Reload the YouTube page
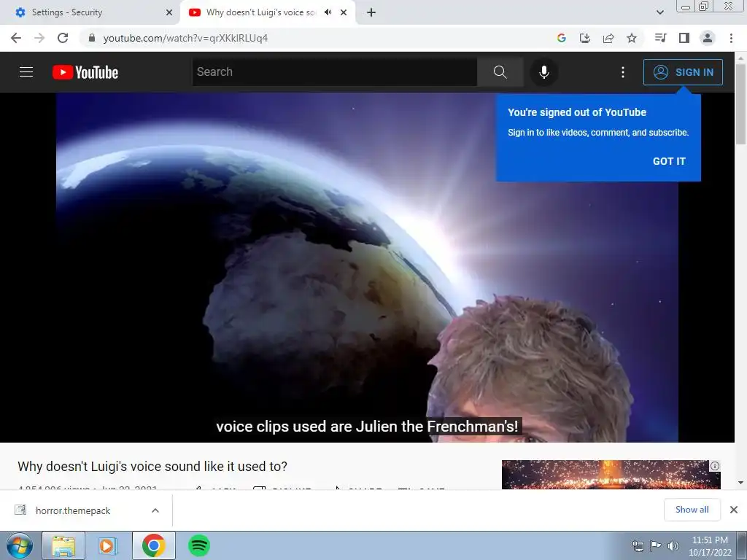The height and width of the screenshot is (560, 747). 63,38
